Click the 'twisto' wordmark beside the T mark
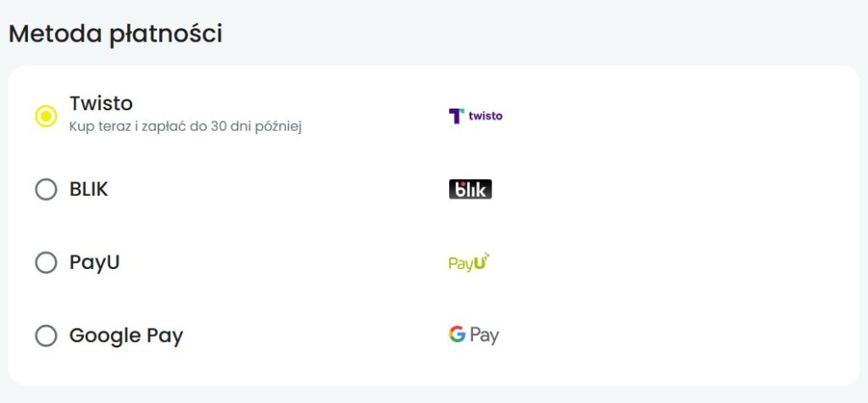The image size is (868, 403). (x=485, y=115)
